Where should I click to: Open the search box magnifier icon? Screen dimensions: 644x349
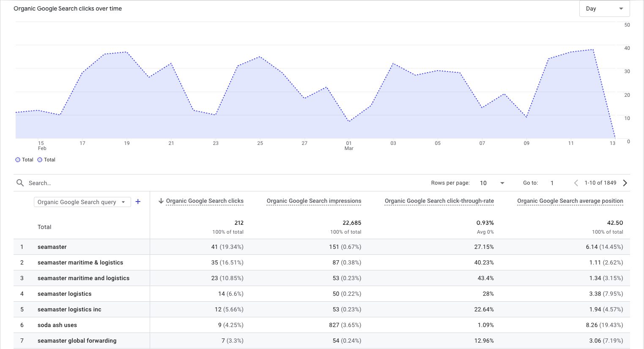[x=20, y=183]
